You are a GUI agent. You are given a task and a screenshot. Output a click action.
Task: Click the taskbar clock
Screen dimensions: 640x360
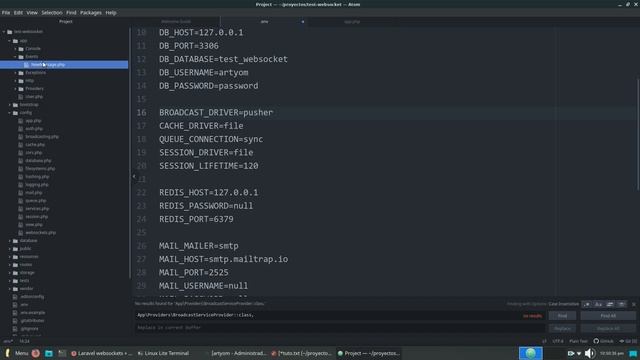(x=611, y=353)
